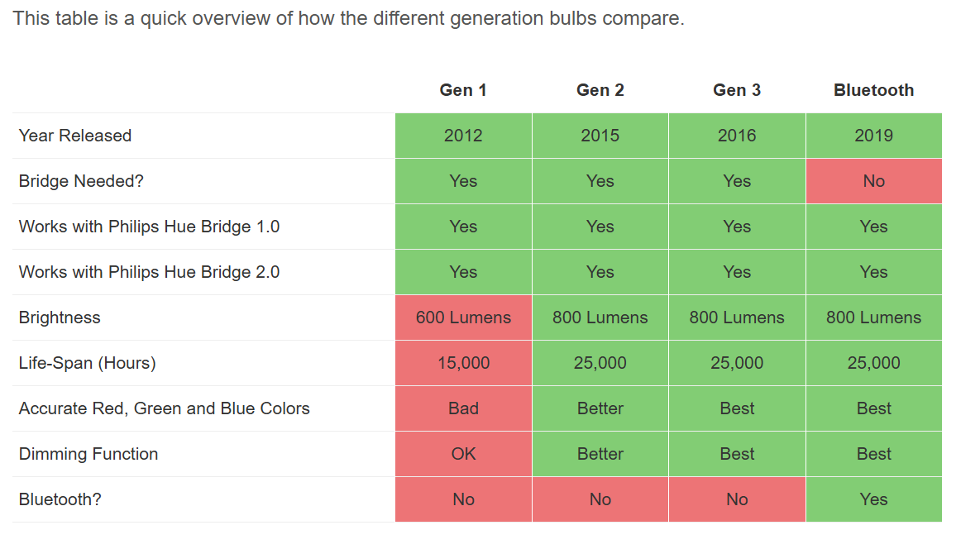The image size is (980, 549).
Task: Select the "15,000" life-span cell
Action: 463,363
